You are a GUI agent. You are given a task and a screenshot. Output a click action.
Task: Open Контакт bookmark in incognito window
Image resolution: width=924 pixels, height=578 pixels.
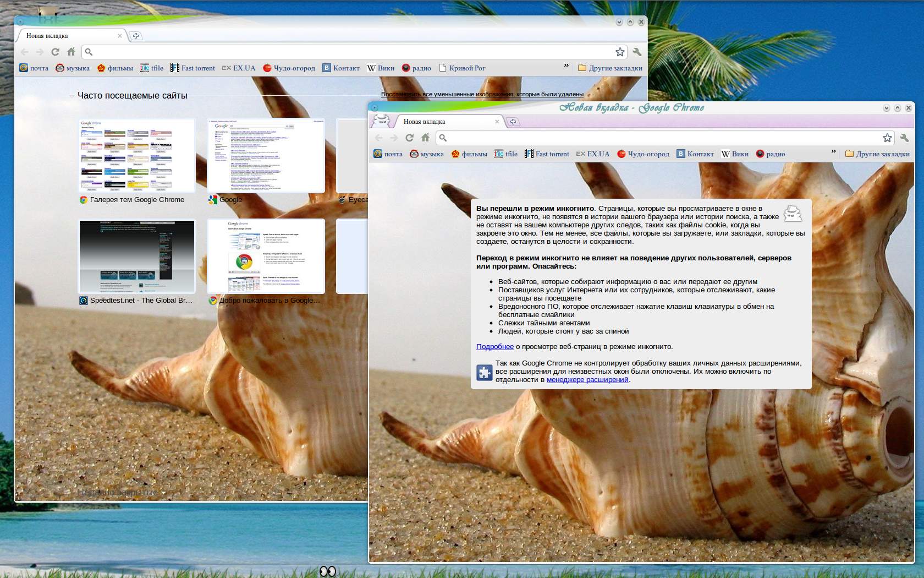pyautogui.click(x=695, y=154)
